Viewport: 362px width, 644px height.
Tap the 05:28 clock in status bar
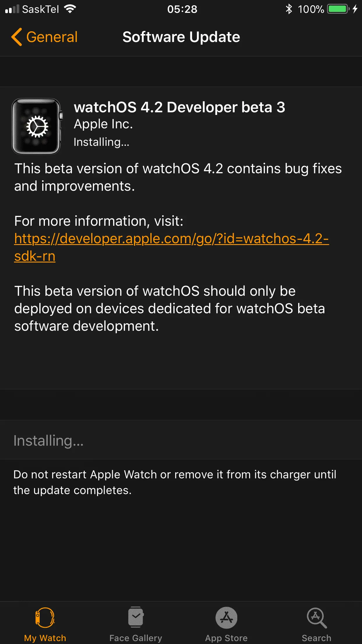(x=182, y=9)
